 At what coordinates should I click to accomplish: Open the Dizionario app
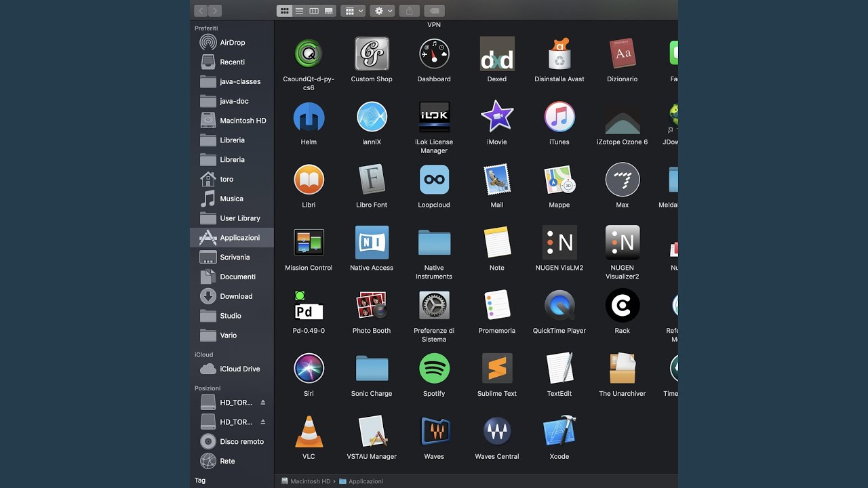pyautogui.click(x=623, y=54)
